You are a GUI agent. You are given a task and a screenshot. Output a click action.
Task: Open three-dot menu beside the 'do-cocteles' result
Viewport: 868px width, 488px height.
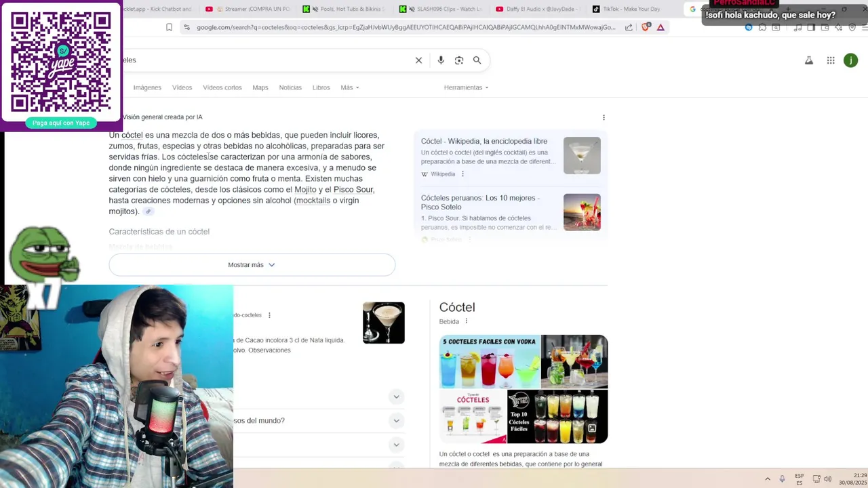tap(269, 315)
